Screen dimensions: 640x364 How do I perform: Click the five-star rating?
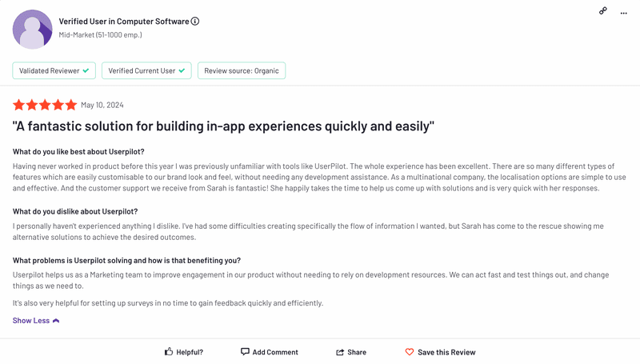click(x=45, y=105)
